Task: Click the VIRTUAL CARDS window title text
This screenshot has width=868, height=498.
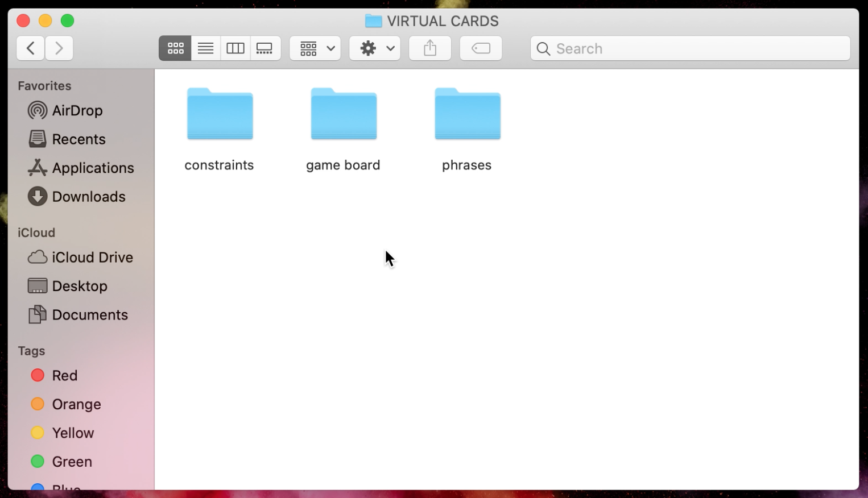Action: tap(443, 21)
